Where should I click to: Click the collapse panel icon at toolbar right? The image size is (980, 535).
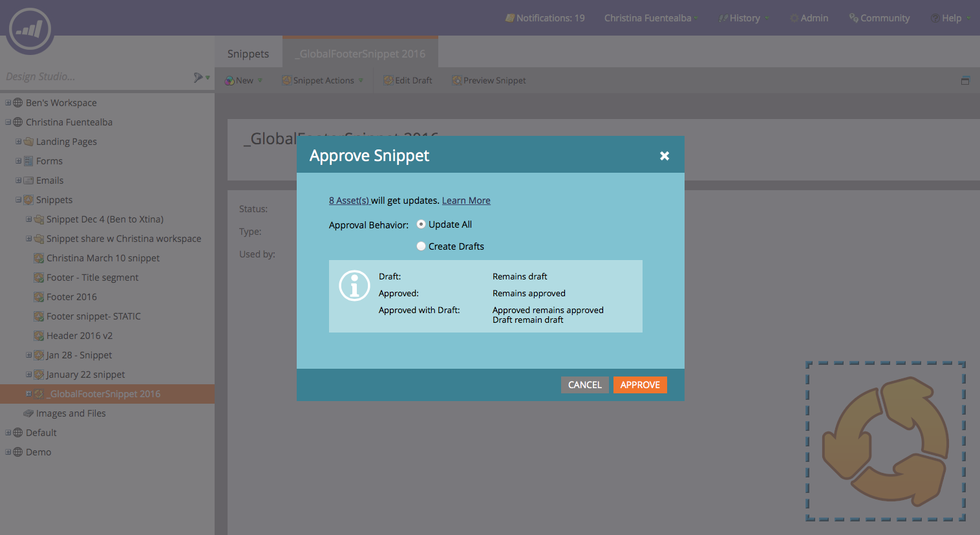[x=965, y=80]
